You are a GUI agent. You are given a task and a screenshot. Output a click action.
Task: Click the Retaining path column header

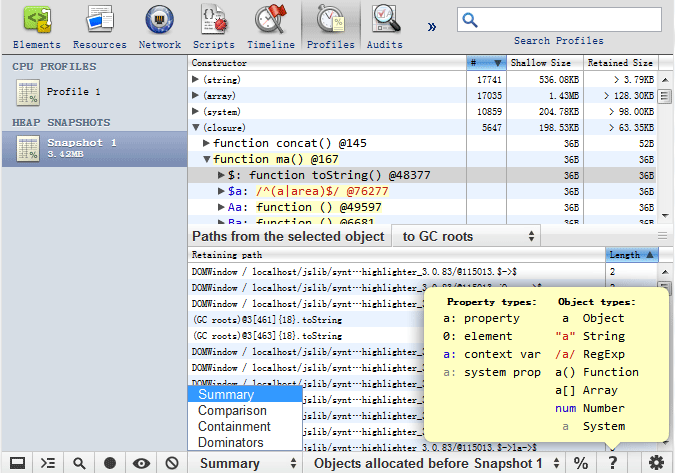pos(396,255)
